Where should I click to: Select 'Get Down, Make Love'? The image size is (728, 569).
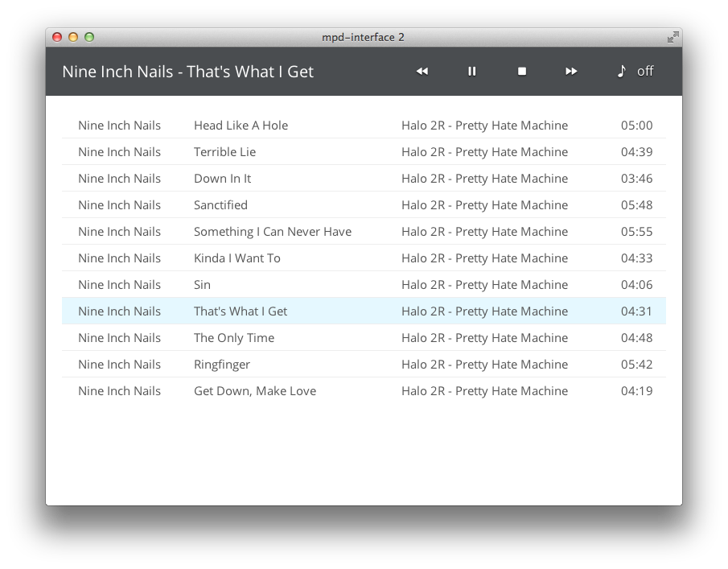255,391
